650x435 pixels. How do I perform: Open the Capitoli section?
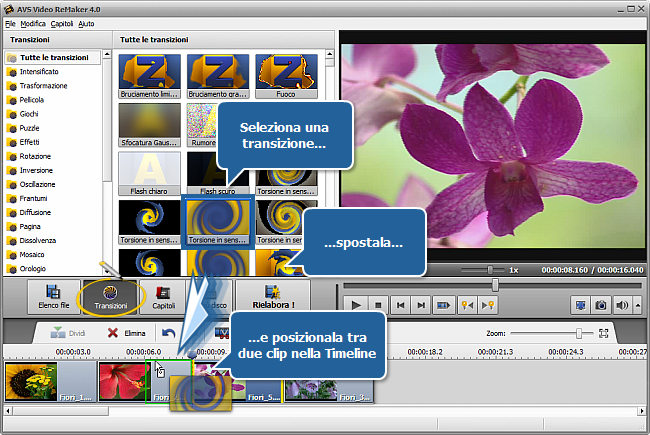tap(164, 298)
